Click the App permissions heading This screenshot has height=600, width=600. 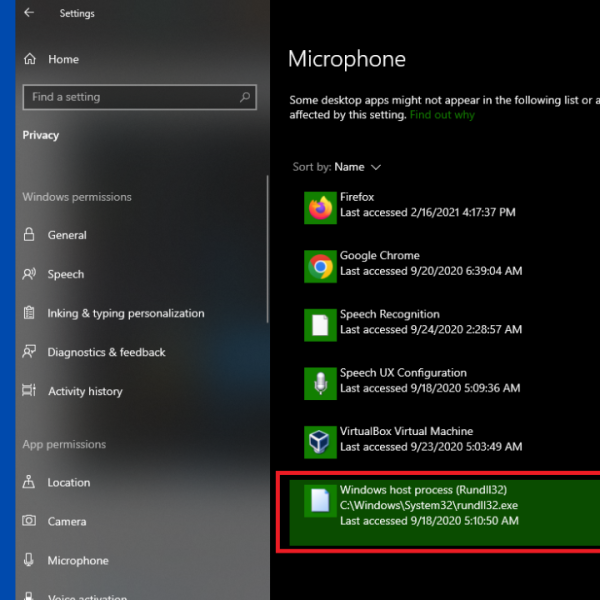[64, 444]
